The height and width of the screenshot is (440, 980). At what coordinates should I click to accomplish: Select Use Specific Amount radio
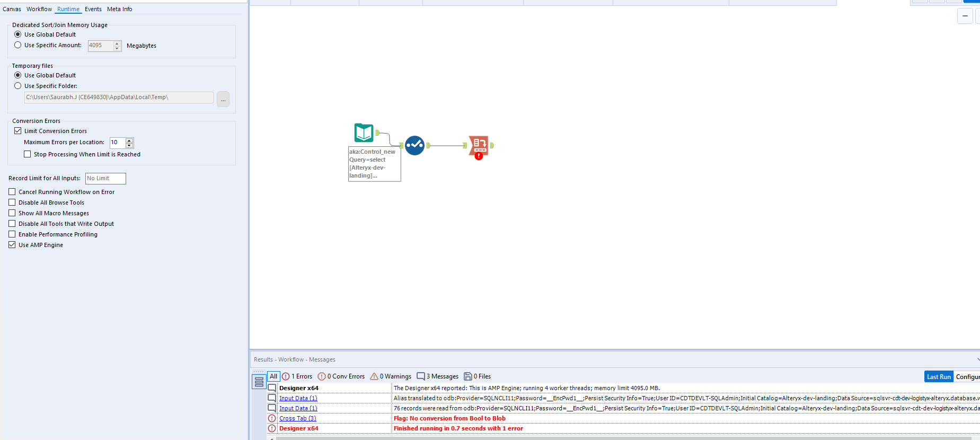(x=18, y=45)
